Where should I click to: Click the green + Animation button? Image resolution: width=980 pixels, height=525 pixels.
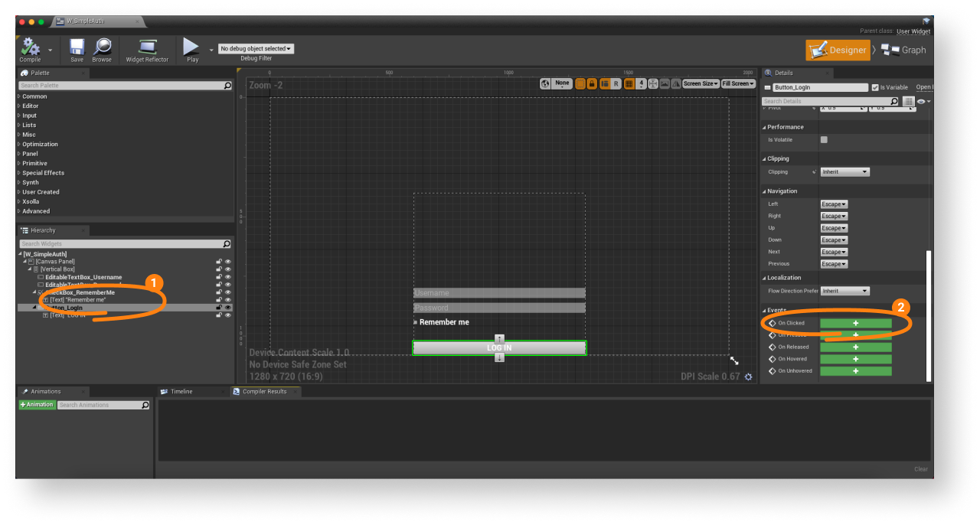tap(37, 405)
